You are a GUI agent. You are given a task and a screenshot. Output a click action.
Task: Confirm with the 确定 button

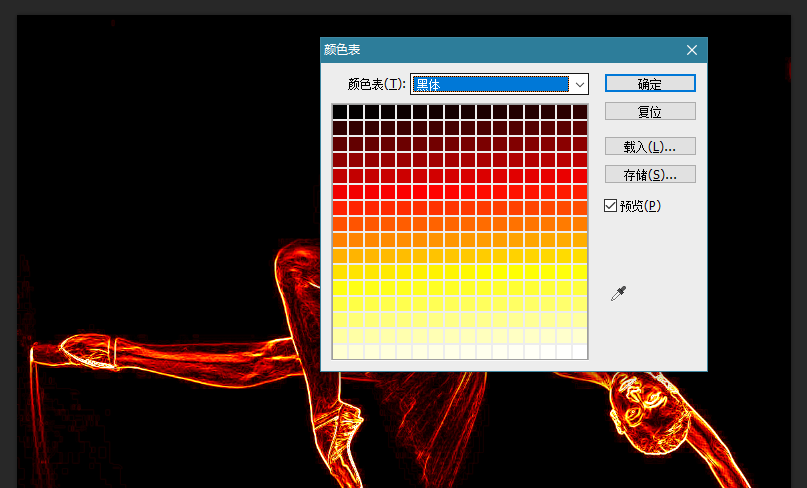(650, 84)
